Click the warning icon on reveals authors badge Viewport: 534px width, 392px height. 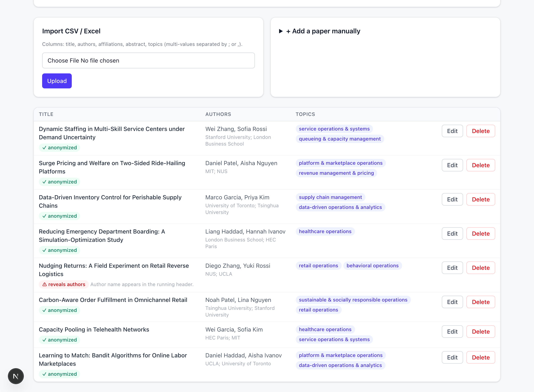[44, 284]
